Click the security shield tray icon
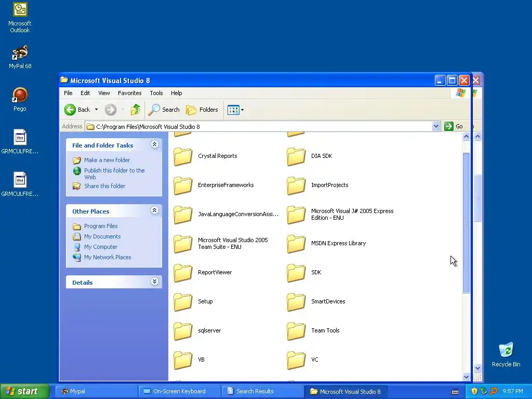Viewport: 532px width, 399px height. click(474, 391)
